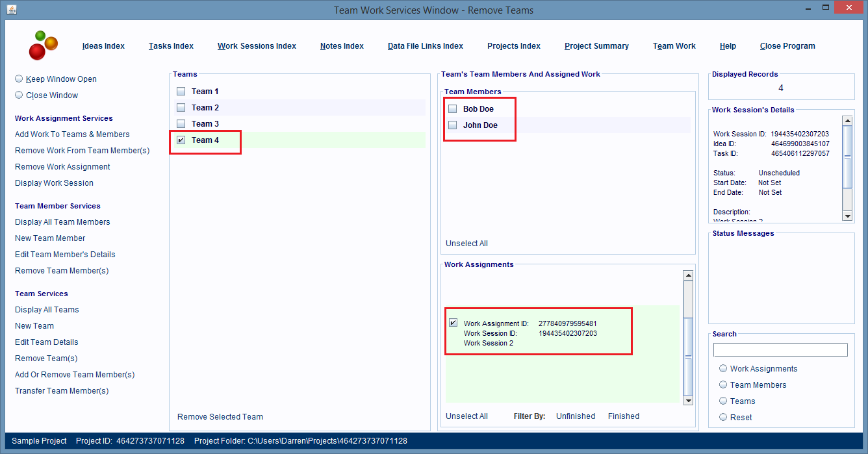Click Close Program in the menu bar
Screen dimensions: 868x454
[787, 46]
